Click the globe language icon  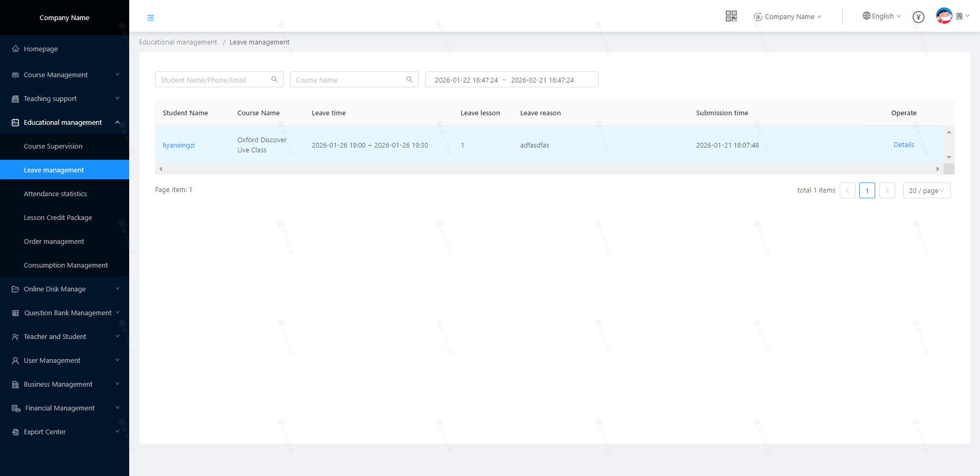pyautogui.click(x=866, y=16)
